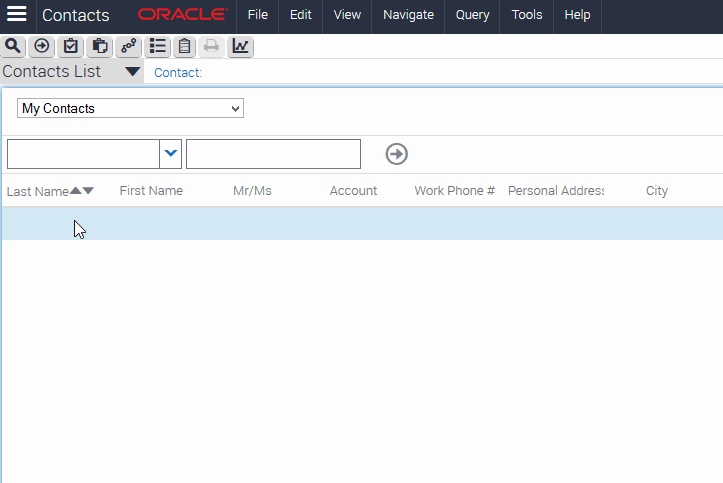723x483 pixels.
Task: Click the Account column header
Action: pos(353,190)
